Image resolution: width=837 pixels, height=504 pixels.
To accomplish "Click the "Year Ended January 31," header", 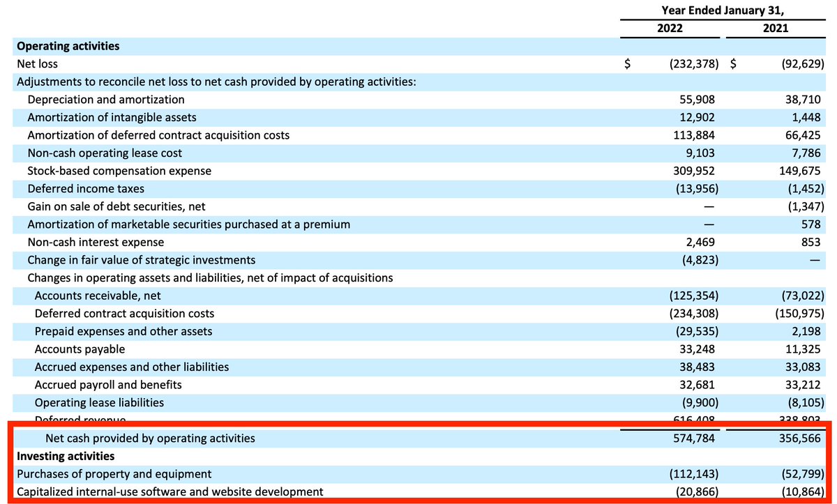I will pyautogui.click(x=723, y=10).
